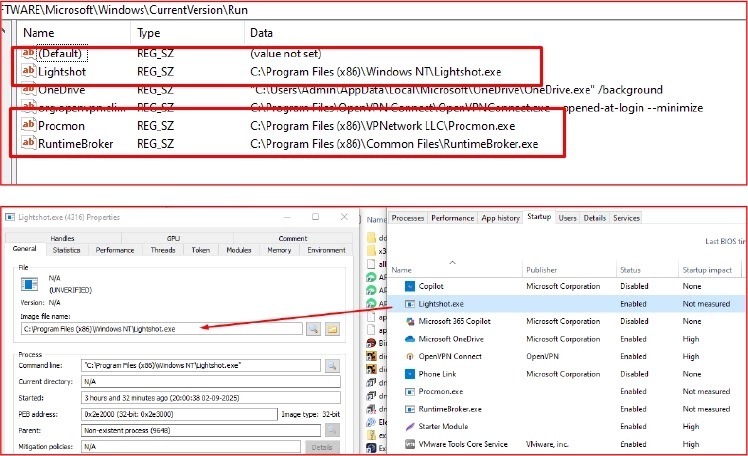The width and height of the screenshot is (748, 456).
Task: Click the Image file name path field
Action: click(x=160, y=328)
